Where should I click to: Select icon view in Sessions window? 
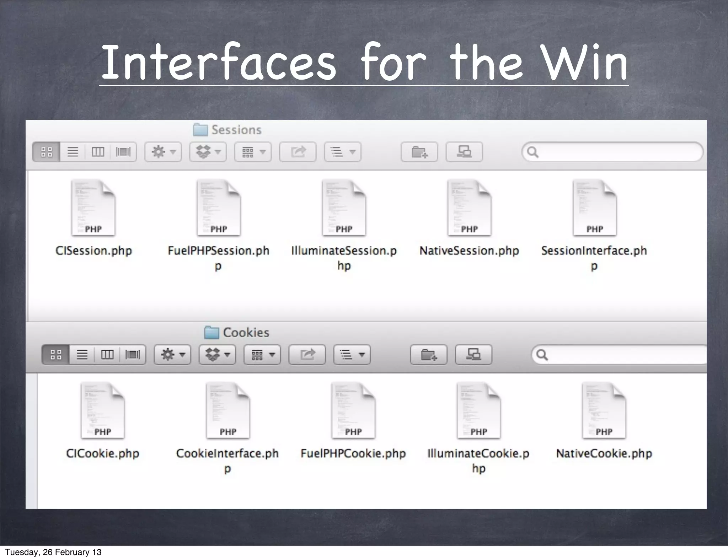click(47, 152)
